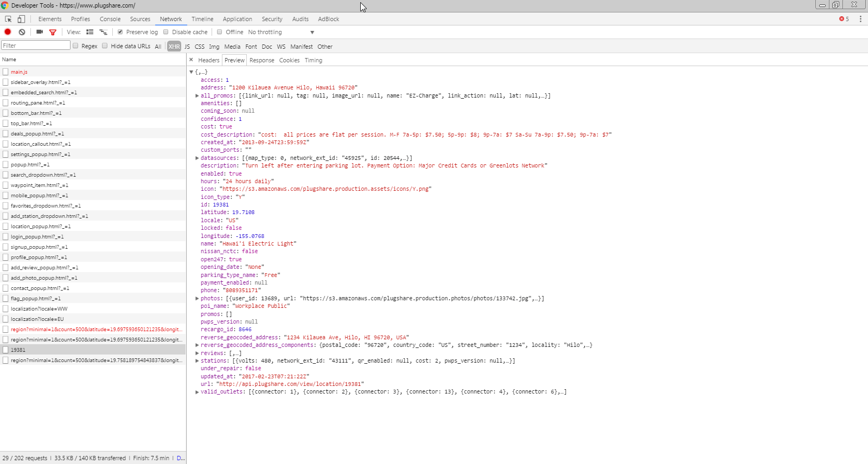Show the Response tab of request

pyautogui.click(x=262, y=60)
